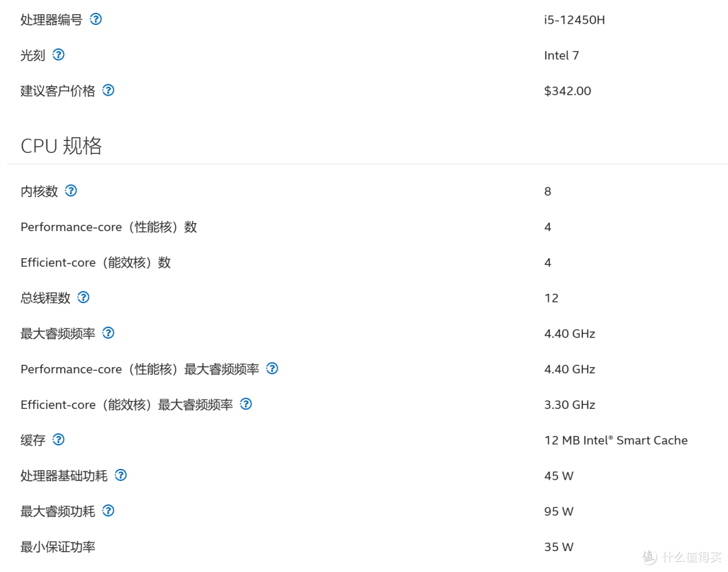Open the 总线程数 help icon
728x572 pixels.
83,297
